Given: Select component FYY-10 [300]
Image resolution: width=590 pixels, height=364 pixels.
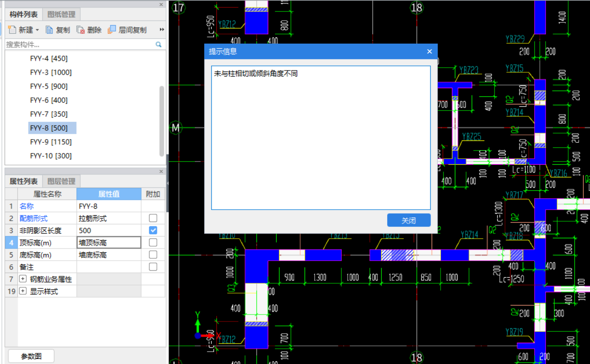Looking at the screenshot, I should 51,156.
